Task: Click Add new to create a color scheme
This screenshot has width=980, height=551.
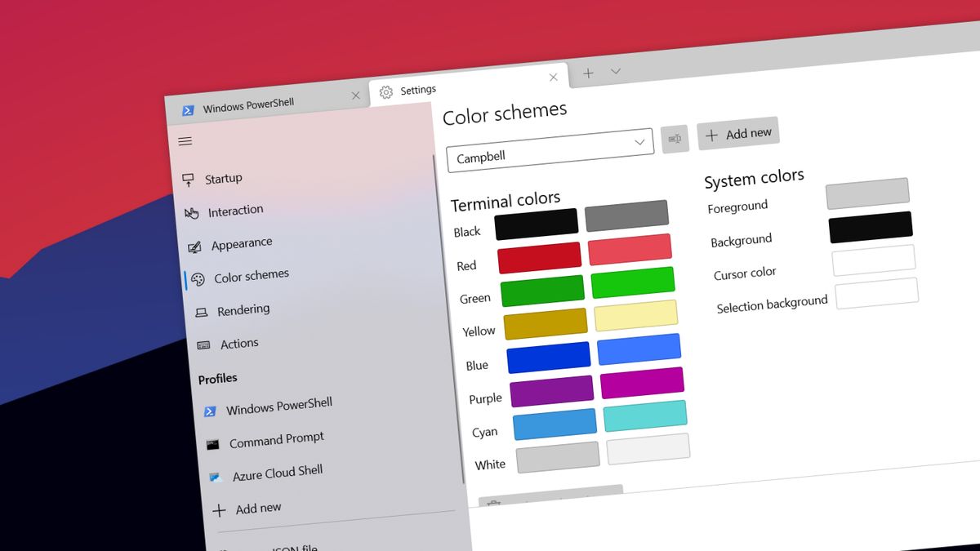Action: pyautogui.click(x=737, y=132)
